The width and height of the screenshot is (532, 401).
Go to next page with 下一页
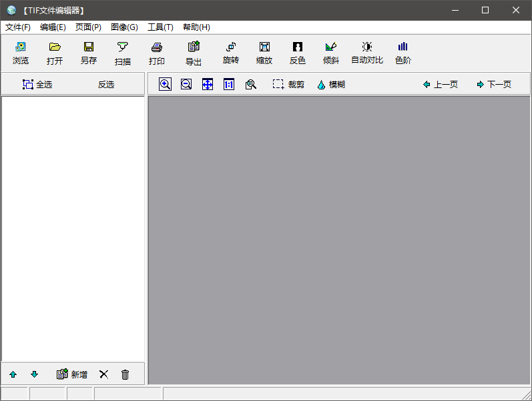(494, 84)
